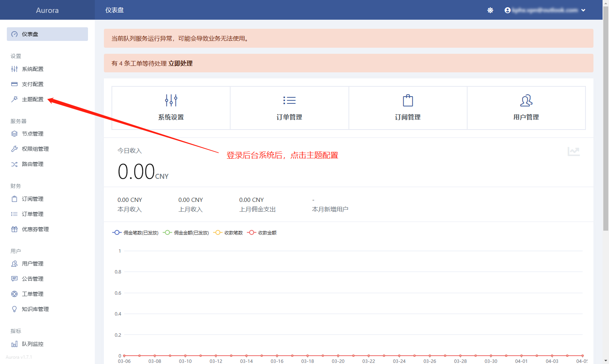Click the 立即处理 ticket link
This screenshot has height=364, width=609.
tap(181, 63)
